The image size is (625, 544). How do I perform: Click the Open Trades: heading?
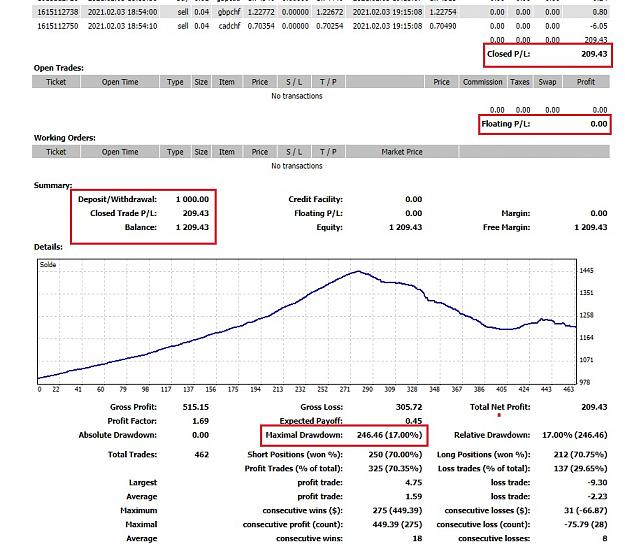coord(59,68)
